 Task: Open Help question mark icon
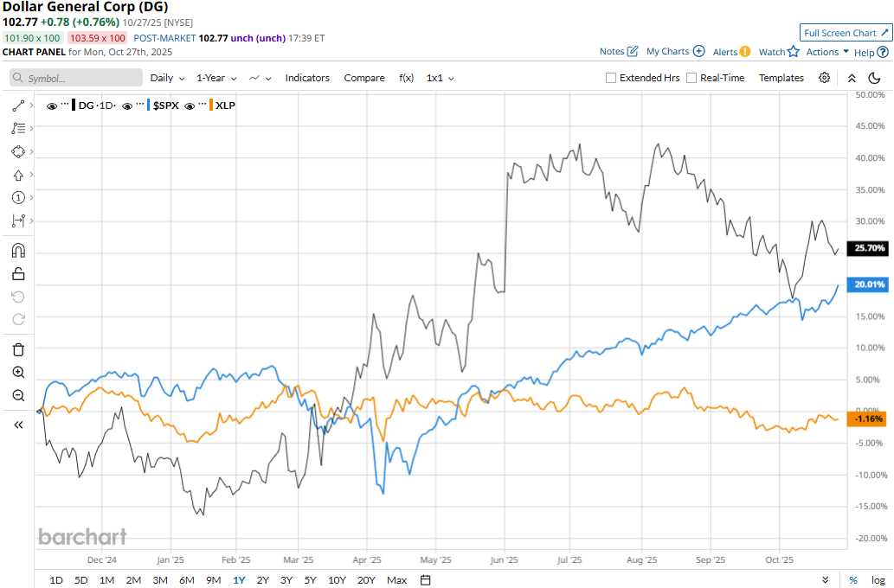click(883, 53)
